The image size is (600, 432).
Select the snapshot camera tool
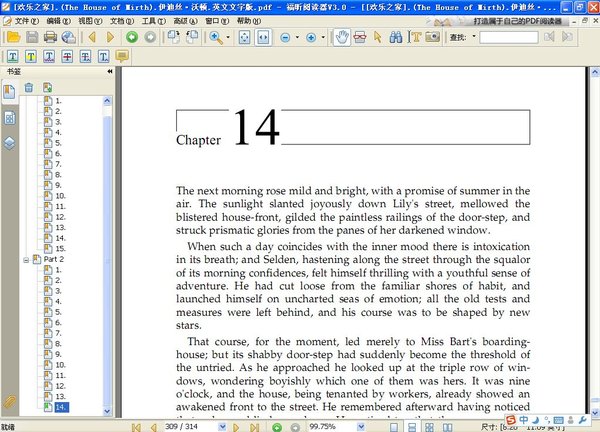[x=432, y=37]
